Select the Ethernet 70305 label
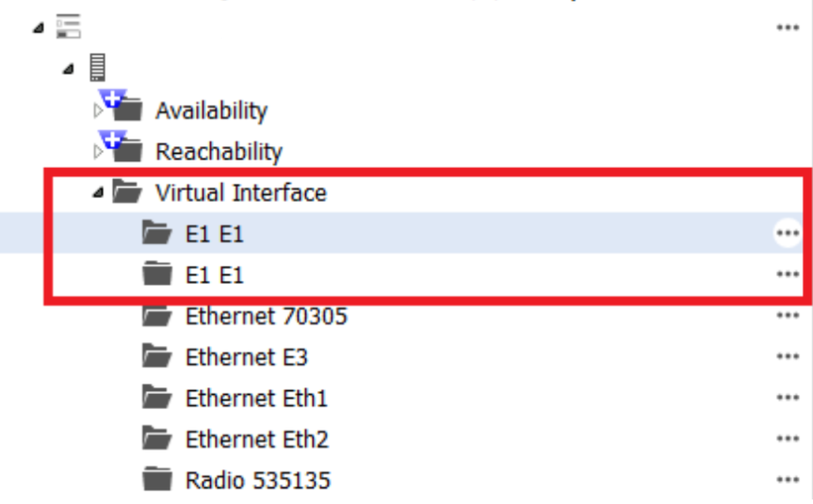This screenshot has width=813, height=504. [266, 316]
